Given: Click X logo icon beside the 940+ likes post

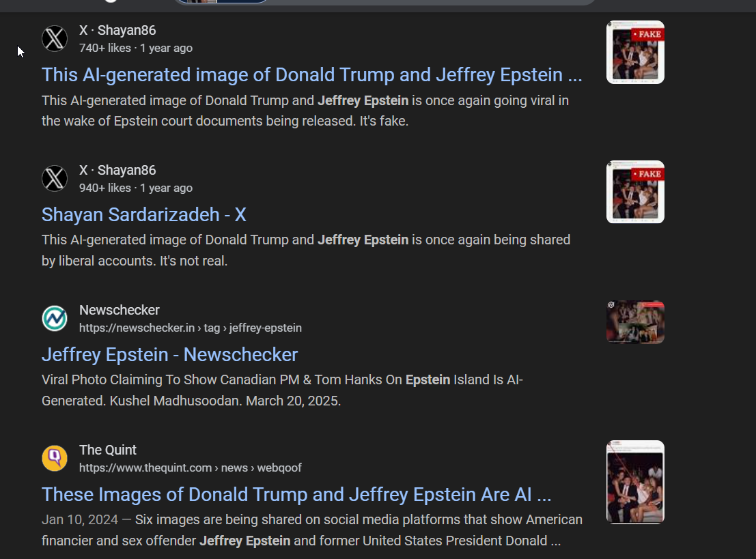Looking at the screenshot, I should coord(55,178).
